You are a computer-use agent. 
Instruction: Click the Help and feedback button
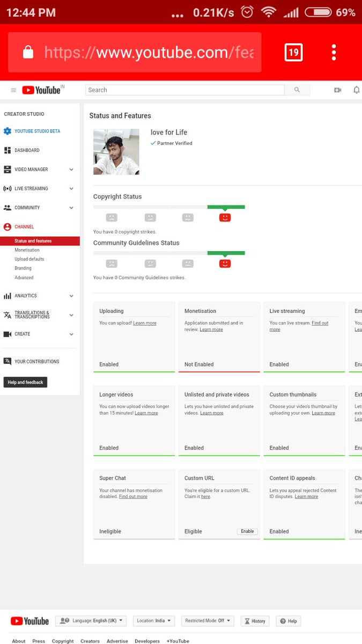(x=26, y=382)
